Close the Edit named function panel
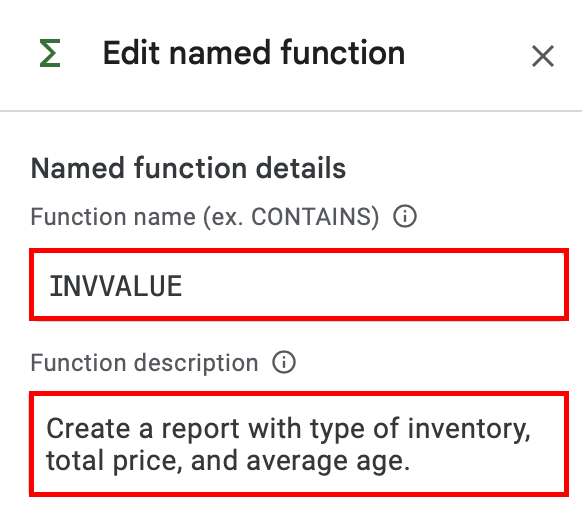582x516 pixels. [543, 56]
